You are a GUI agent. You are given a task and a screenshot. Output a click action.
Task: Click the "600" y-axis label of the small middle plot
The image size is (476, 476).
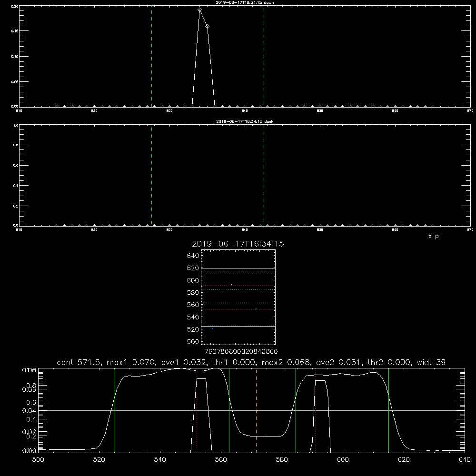point(193,280)
